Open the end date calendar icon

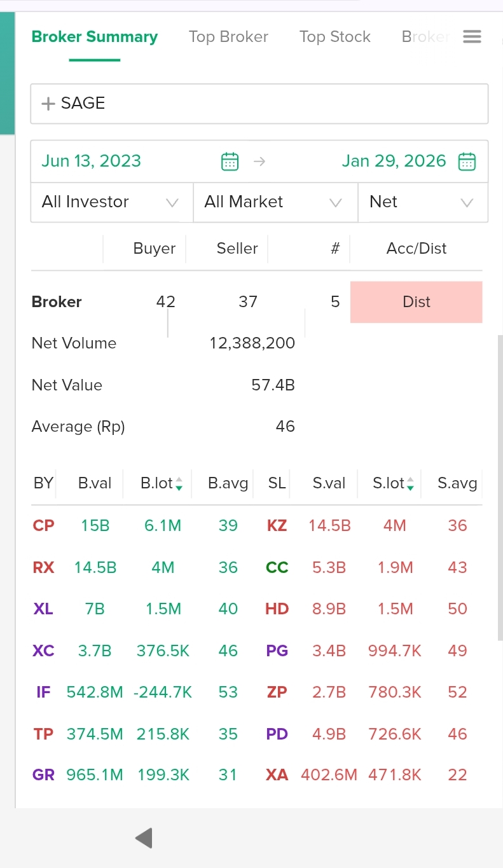(467, 162)
